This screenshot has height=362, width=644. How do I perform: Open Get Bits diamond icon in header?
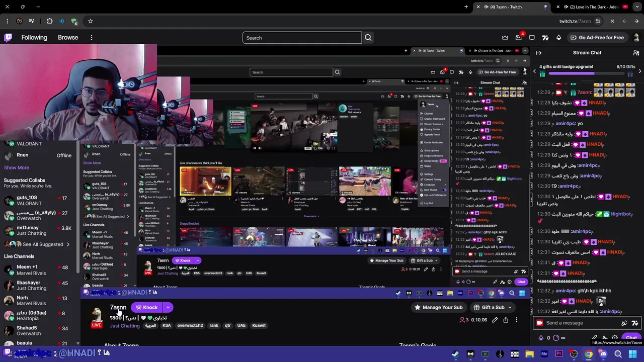pos(558,38)
